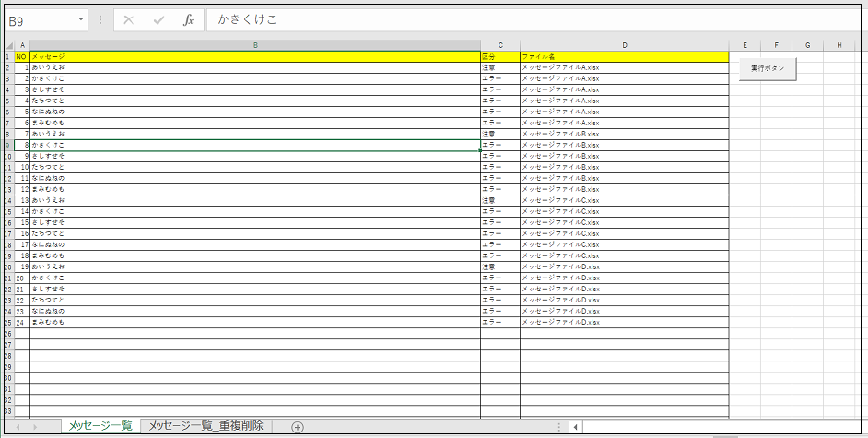Select column F header
Viewport: 868px width, 438px height.
click(x=776, y=45)
